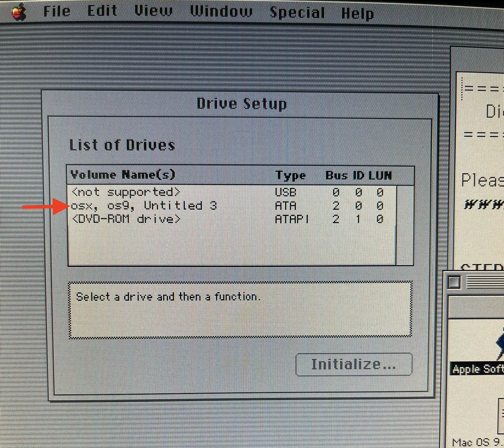
Task: Open the View menu
Action: [154, 11]
